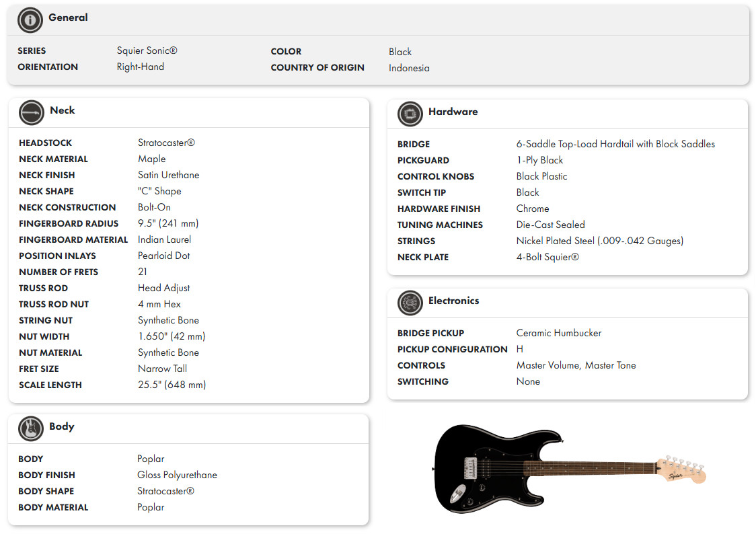This screenshot has width=756, height=534.
Task: Click the HARDWARE FINISH label
Action: tap(439, 208)
